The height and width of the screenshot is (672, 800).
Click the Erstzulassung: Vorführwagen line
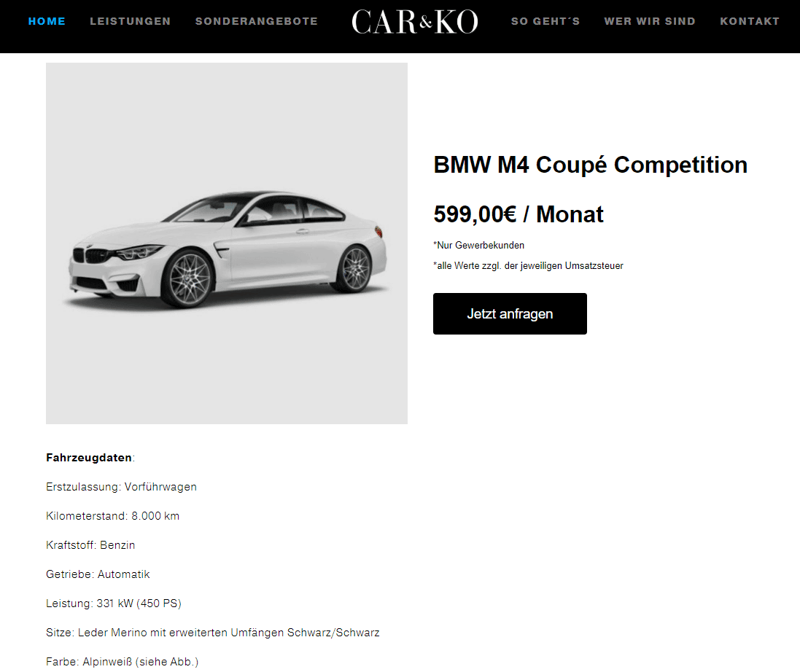point(122,487)
